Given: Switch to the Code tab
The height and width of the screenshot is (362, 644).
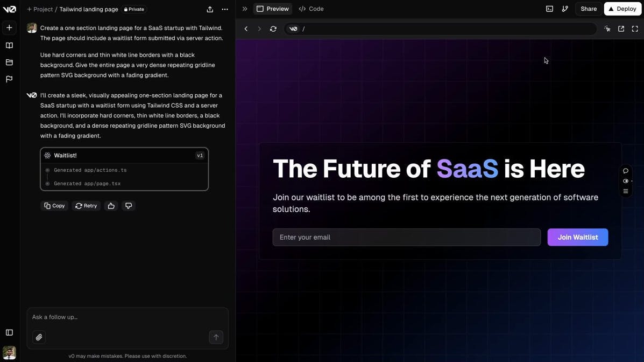Looking at the screenshot, I should [311, 9].
